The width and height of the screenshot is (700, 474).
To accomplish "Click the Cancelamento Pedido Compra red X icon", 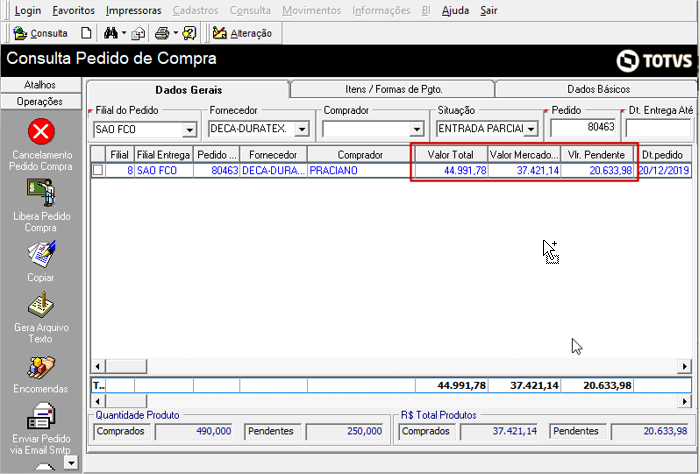I will (41, 132).
